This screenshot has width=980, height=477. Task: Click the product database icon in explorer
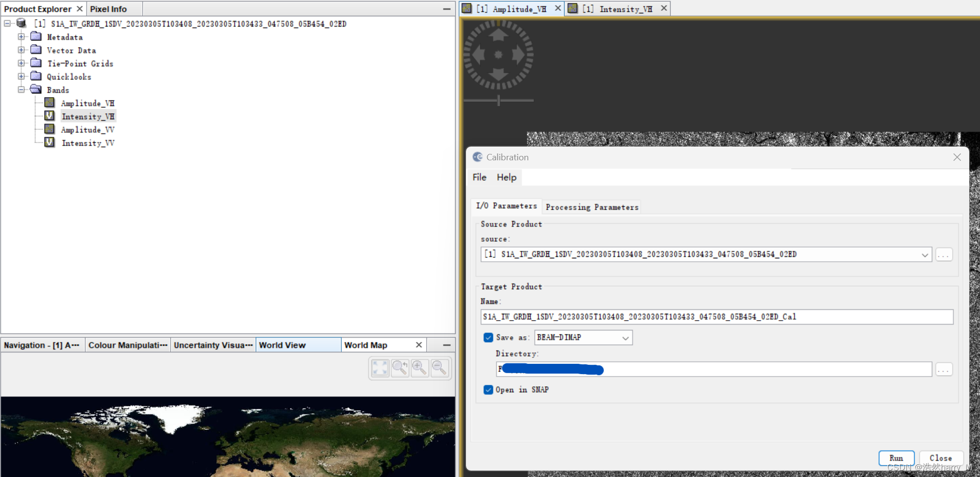point(21,24)
